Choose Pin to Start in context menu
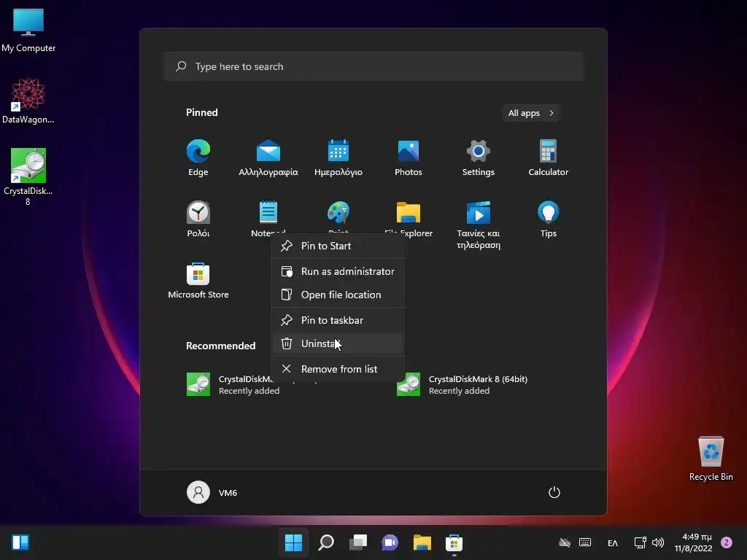The image size is (747, 560). (337, 246)
